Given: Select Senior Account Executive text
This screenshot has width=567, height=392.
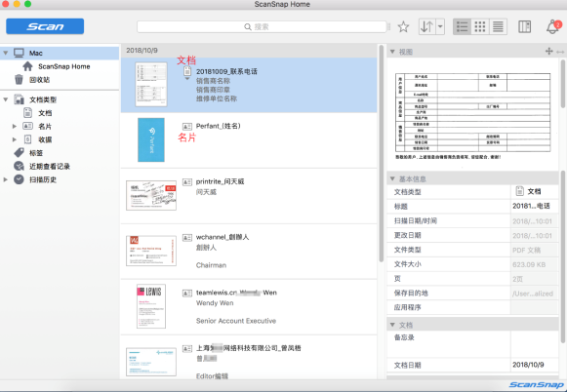Looking at the screenshot, I should pos(236,321).
